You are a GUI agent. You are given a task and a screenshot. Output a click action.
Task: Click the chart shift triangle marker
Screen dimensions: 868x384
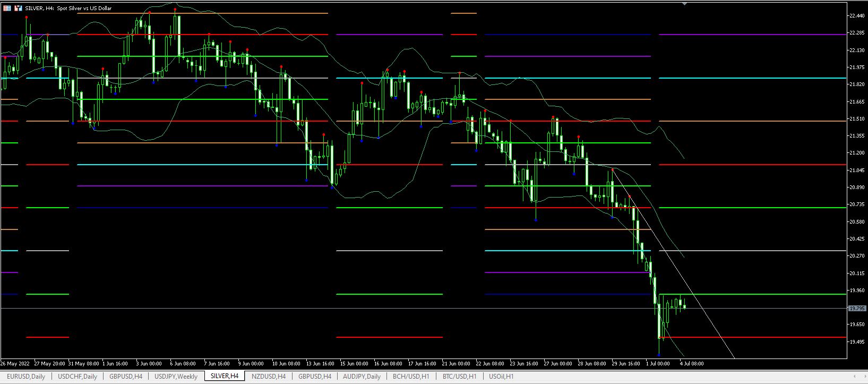[684, 4]
